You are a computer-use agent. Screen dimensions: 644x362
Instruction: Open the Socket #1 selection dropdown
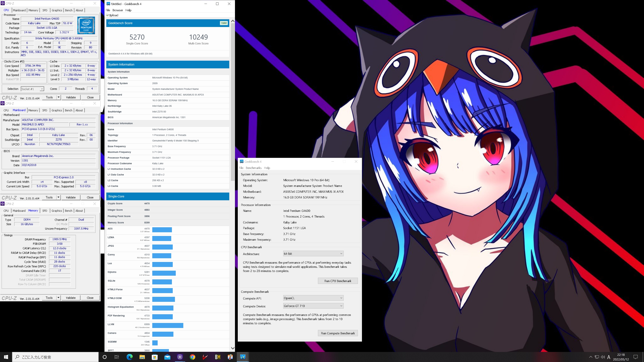32,89
